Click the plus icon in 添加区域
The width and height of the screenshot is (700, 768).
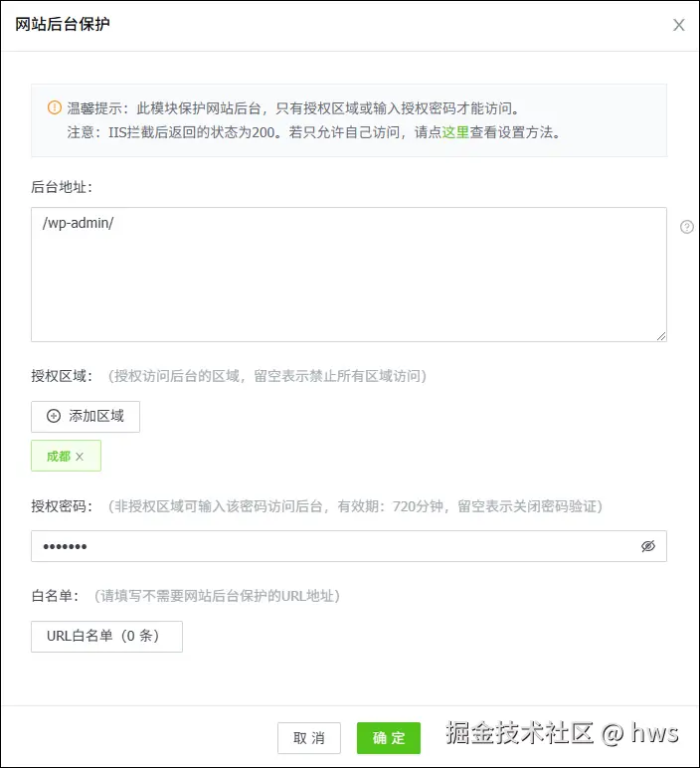tap(54, 416)
